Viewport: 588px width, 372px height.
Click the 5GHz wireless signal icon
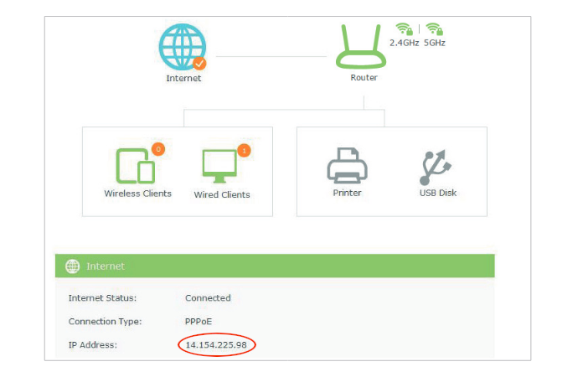pos(434,30)
